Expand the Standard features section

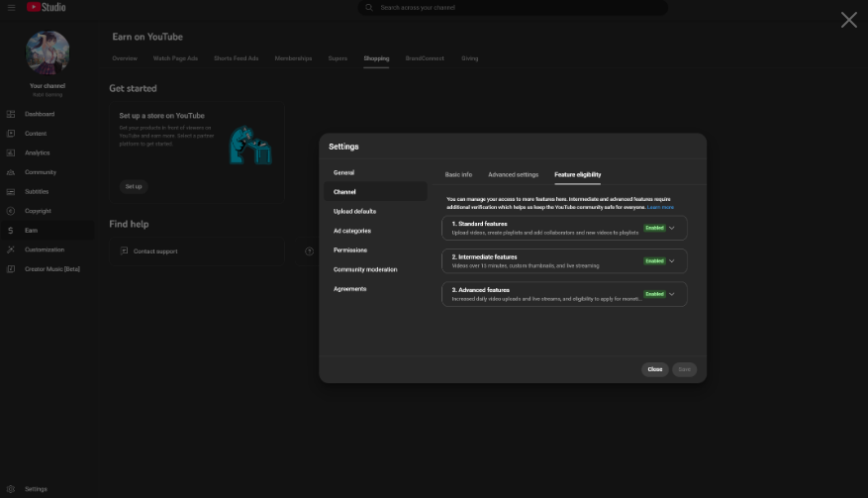coord(671,229)
